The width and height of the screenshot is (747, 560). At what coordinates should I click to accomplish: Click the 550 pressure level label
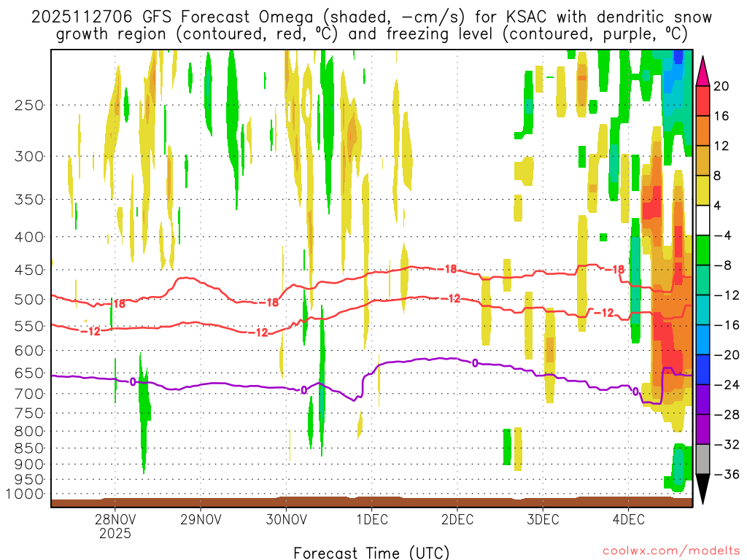tap(29, 326)
